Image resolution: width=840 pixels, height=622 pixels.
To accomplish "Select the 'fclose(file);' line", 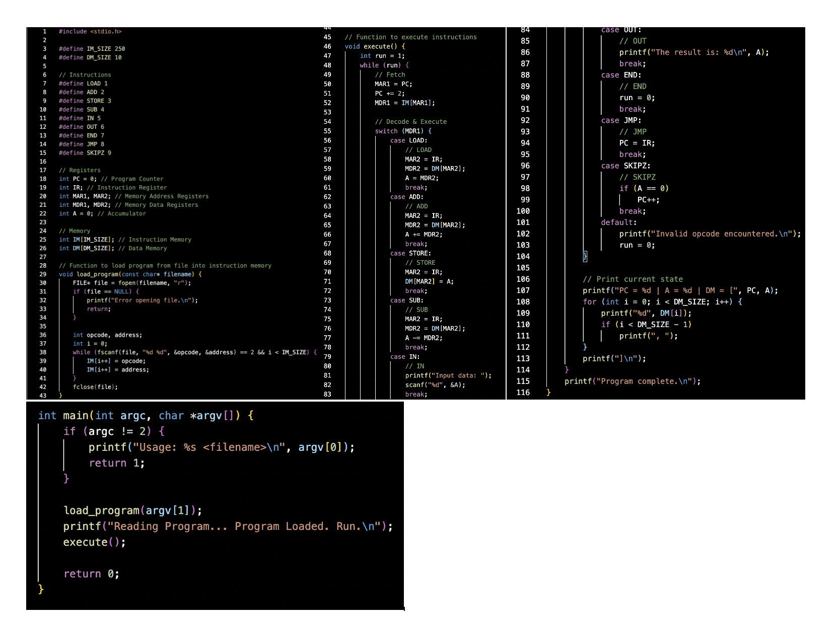I will pyautogui.click(x=95, y=387).
